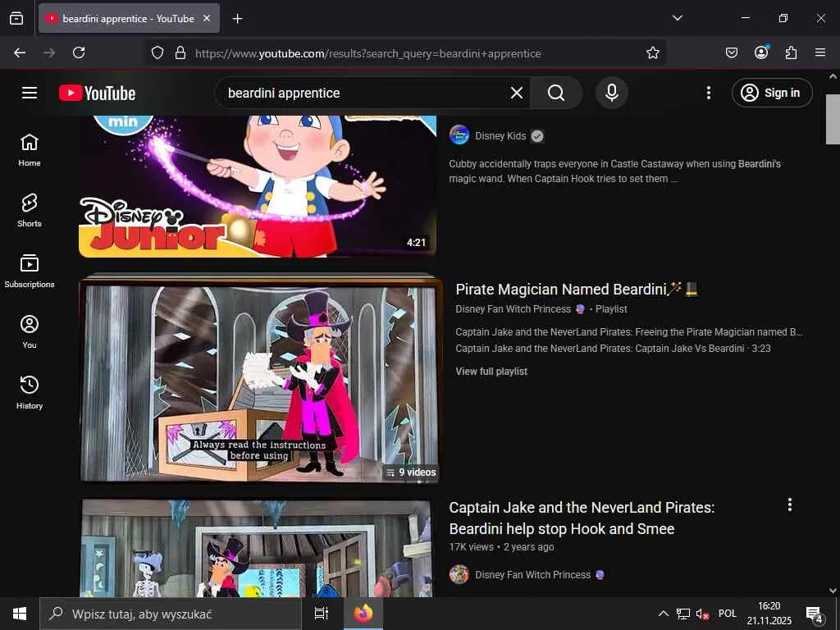Click the tracking protection shield icon

[157, 52]
